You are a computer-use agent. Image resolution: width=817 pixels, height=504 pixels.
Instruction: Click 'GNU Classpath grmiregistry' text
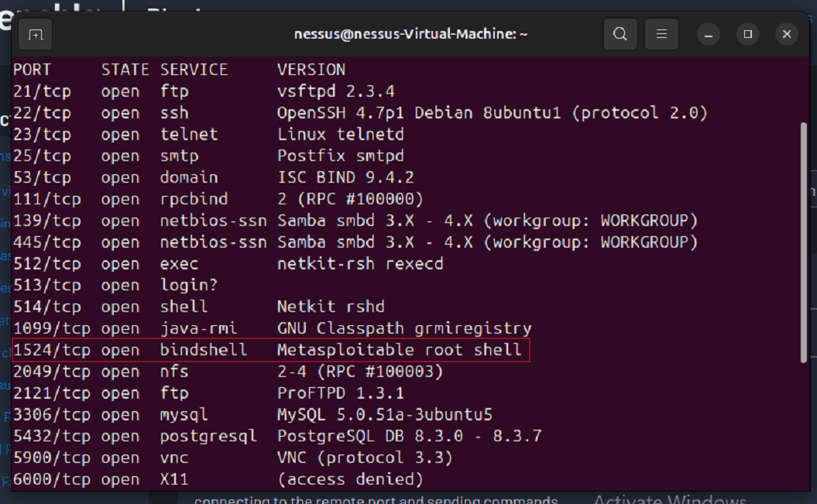coord(404,328)
